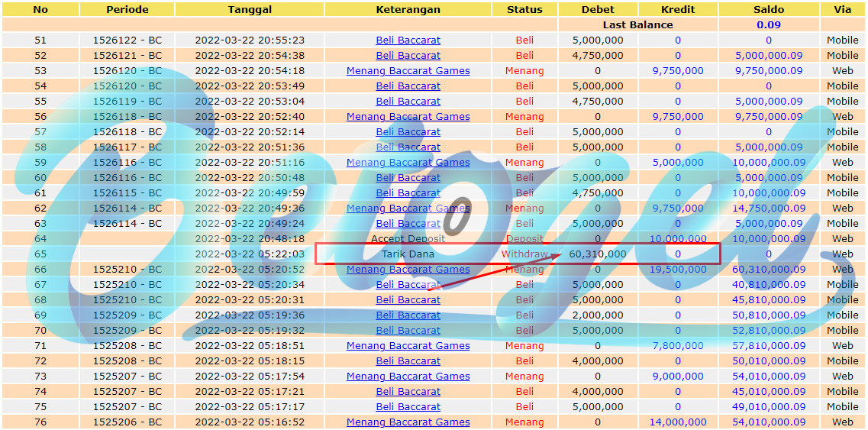Open Beli Baccarat link in row 58

tap(408, 147)
